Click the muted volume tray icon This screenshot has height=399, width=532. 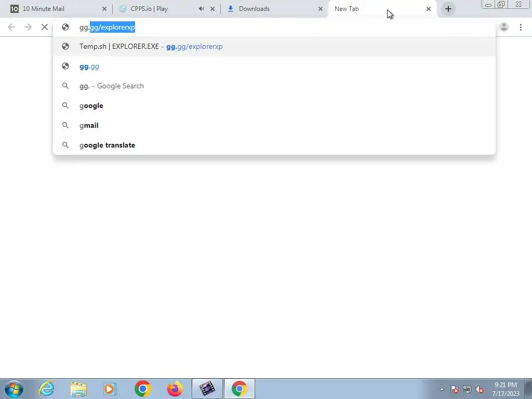click(x=480, y=389)
